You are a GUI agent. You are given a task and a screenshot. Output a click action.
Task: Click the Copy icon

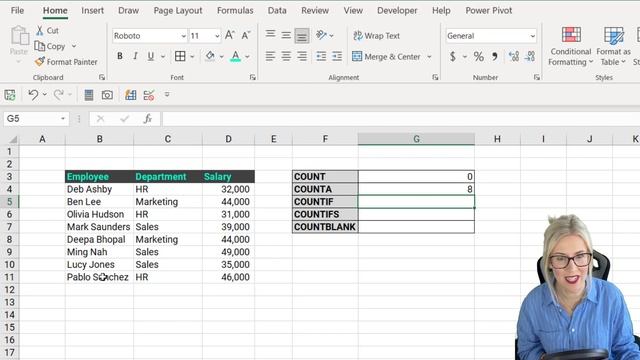click(x=40, y=46)
